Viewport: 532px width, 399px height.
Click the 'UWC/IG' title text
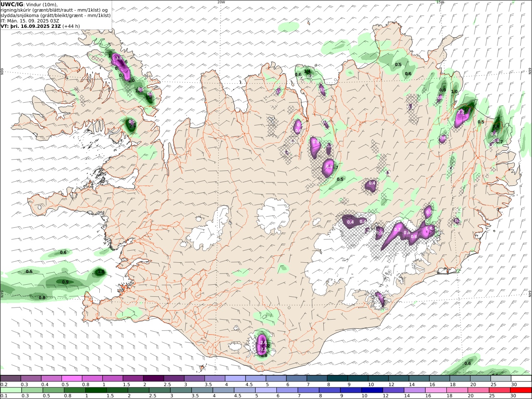point(12,4)
